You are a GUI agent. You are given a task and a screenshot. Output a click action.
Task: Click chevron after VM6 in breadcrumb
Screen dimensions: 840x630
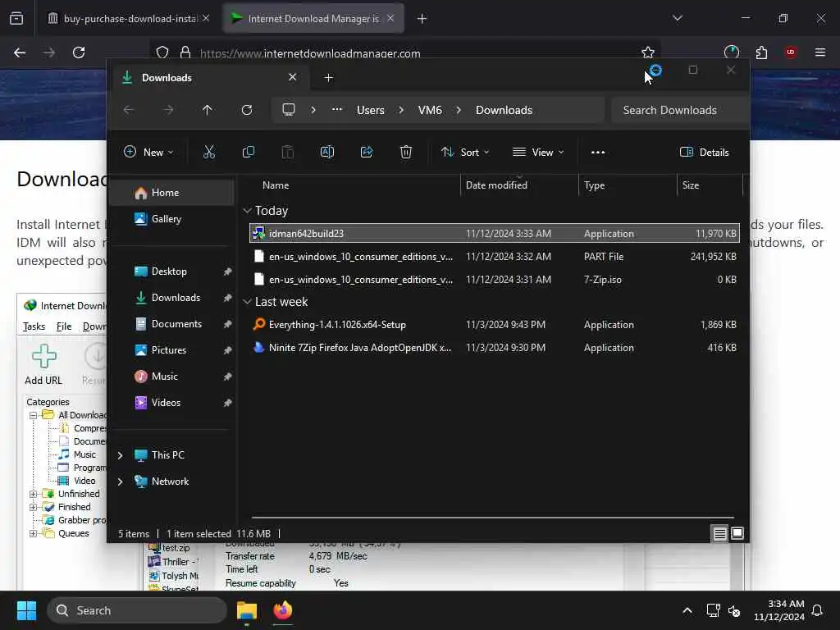[459, 110]
